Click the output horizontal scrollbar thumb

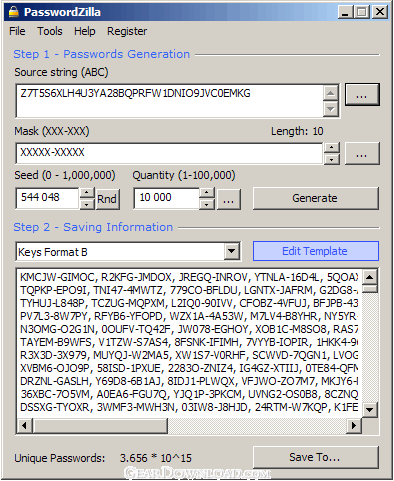click(x=100, y=425)
